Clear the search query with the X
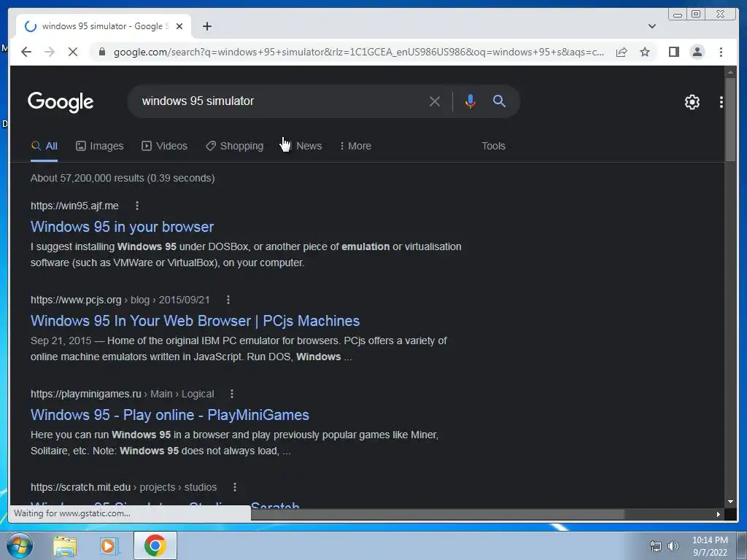The image size is (747, 560). (x=435, y=101)
